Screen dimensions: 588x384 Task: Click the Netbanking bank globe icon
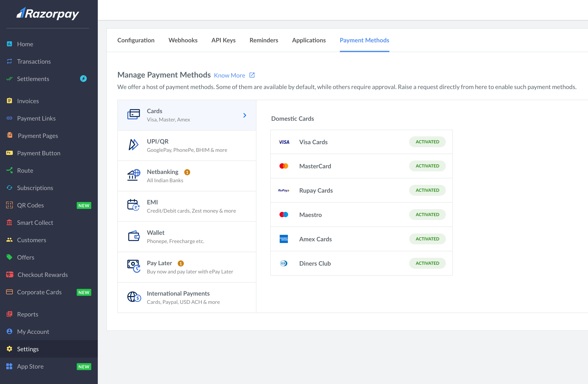pos(134,175)
